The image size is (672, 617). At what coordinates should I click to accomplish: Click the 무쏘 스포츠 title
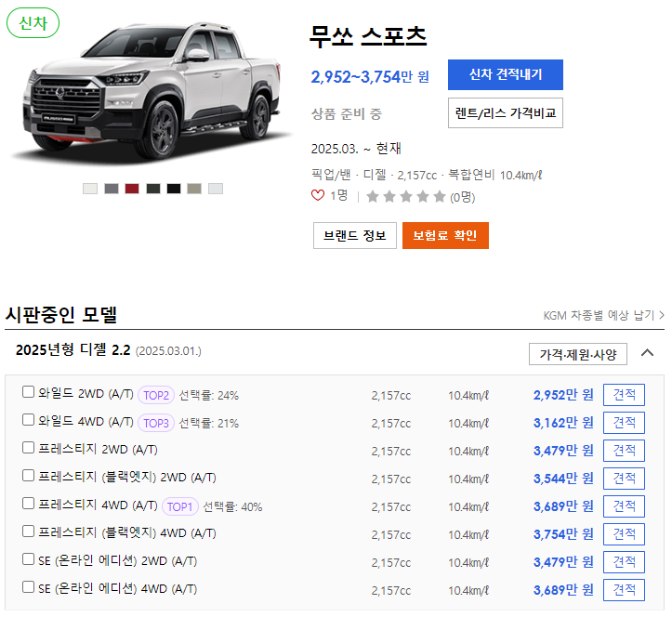[x=368, y=36]
